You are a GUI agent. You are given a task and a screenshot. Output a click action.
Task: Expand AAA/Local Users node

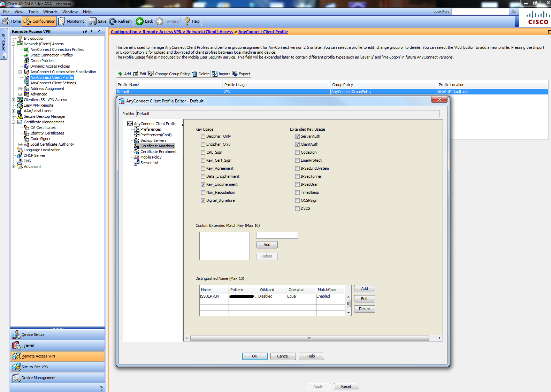(x=13, y=111)
